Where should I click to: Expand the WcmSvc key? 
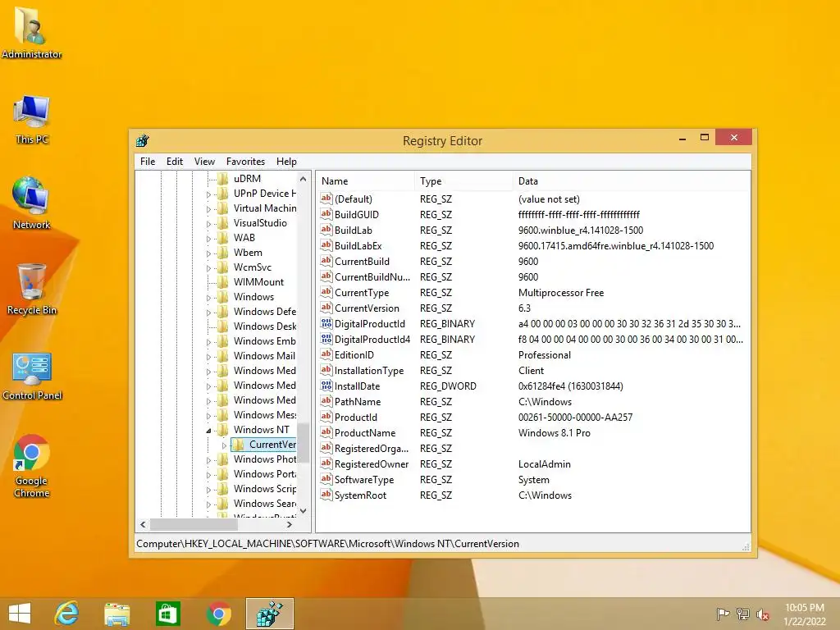pos(209,268)
